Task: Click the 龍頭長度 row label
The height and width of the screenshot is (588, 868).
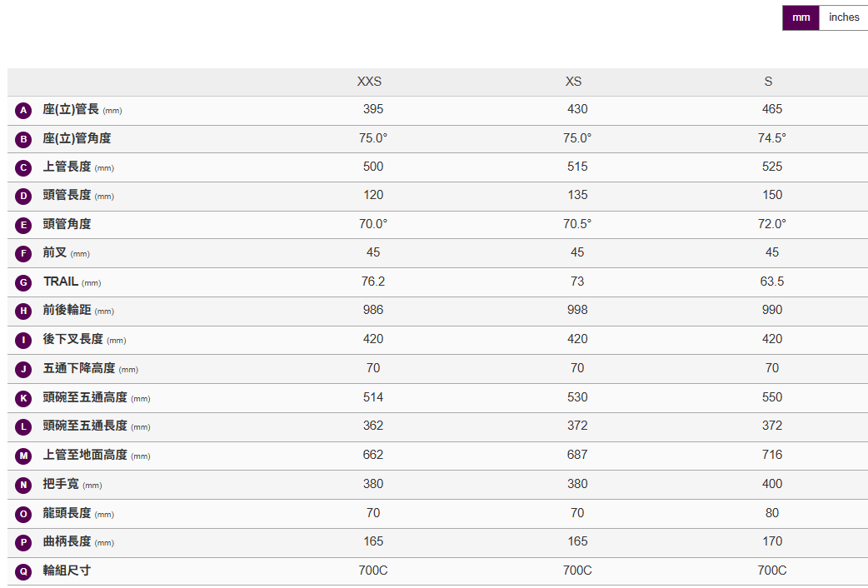Action: [x=67, y=513]
